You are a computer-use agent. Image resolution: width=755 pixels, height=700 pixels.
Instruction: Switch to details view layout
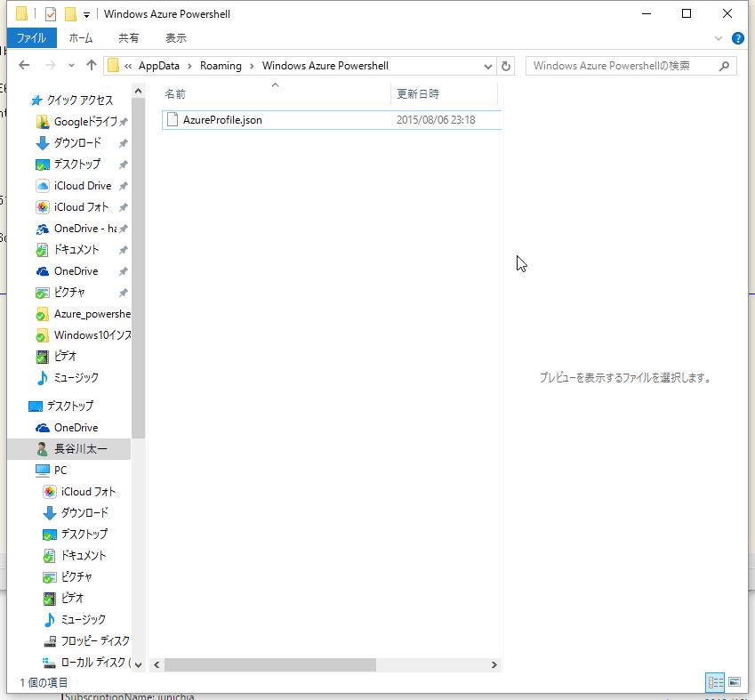click(x=715, y=682)
